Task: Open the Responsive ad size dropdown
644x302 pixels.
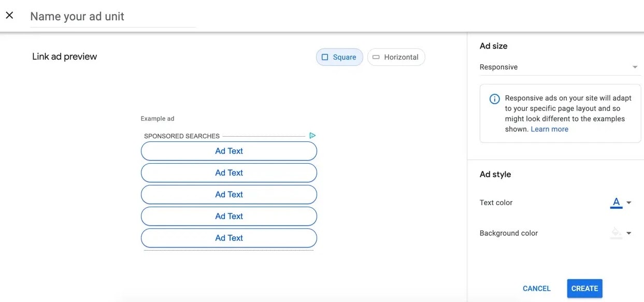Action: click(x=559, y=67)
